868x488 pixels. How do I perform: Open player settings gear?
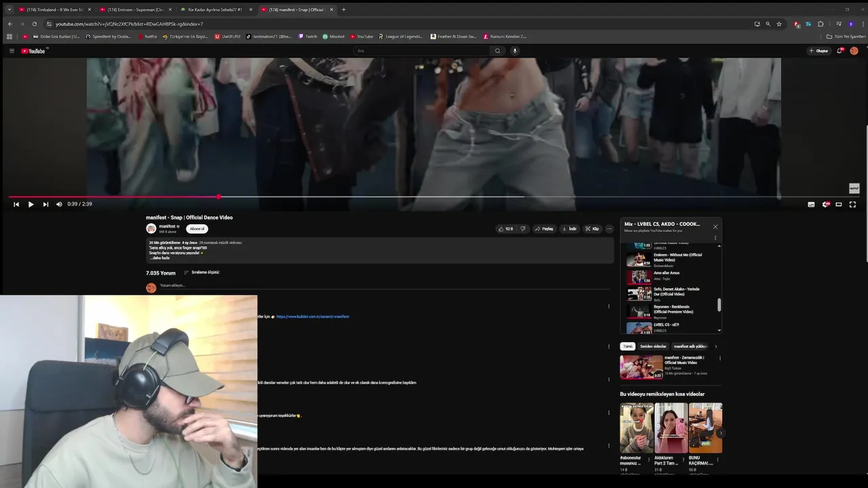(825, 204)
